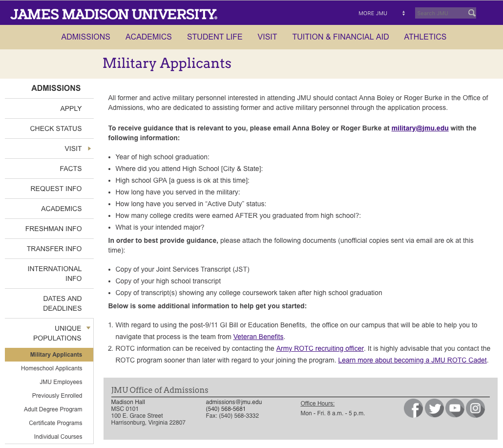
Task: Select TRANSFER INFO in the sidebar
Action: (54, 249)
